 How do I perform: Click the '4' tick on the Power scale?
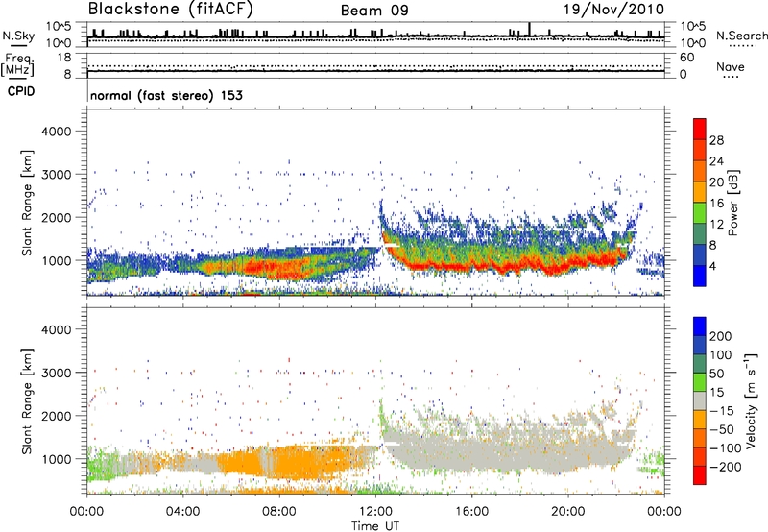[712, 266]
